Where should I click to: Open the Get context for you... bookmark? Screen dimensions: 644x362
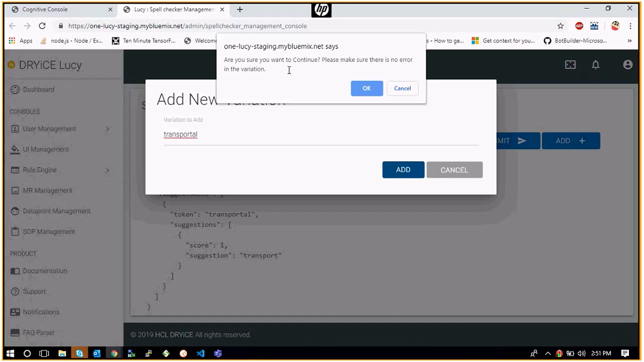tap(504, 41)
